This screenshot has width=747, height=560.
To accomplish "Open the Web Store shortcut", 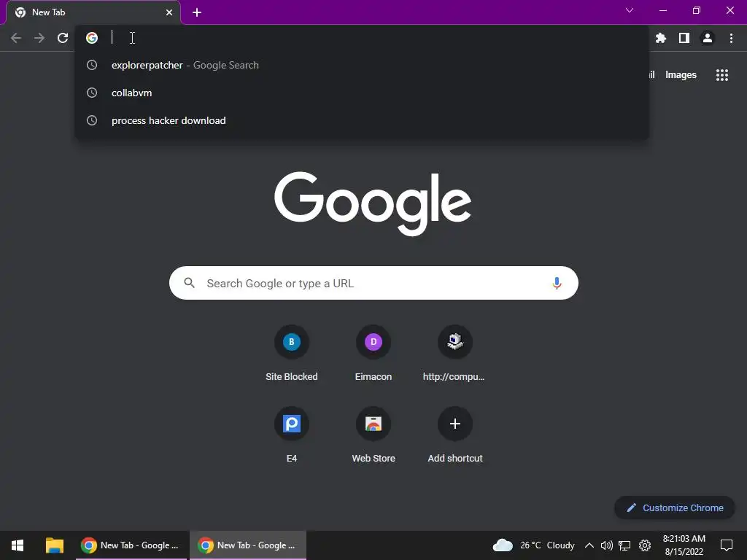I will pyautogui.click(x=373, y=435).
